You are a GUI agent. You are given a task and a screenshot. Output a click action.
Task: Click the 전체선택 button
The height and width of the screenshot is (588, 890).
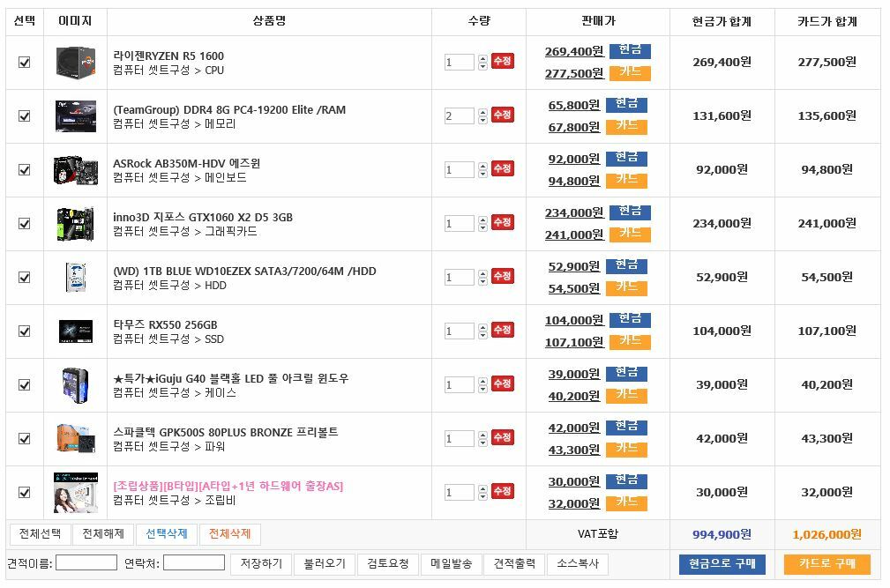[40, 534]
